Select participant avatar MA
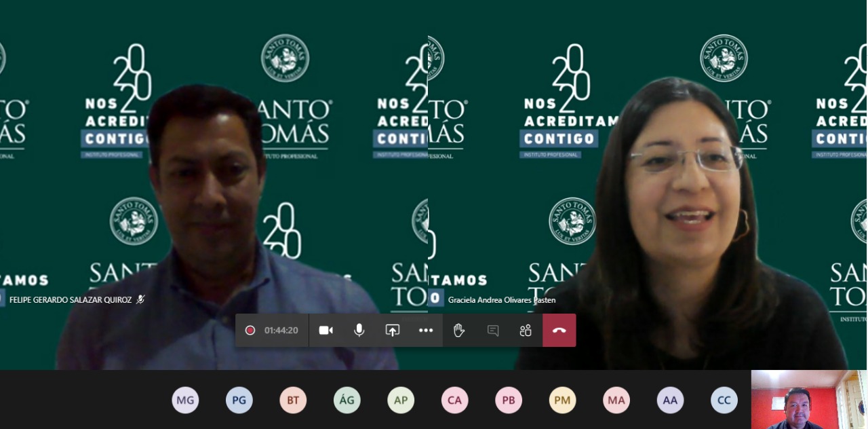The image size is (868, 429). tap(616, 400)
